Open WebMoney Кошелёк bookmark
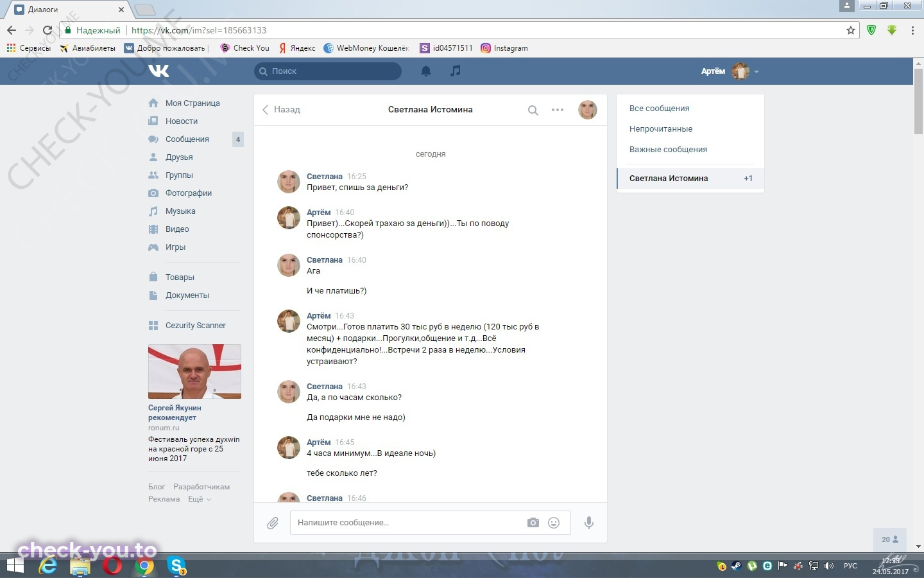 [366, 48]
